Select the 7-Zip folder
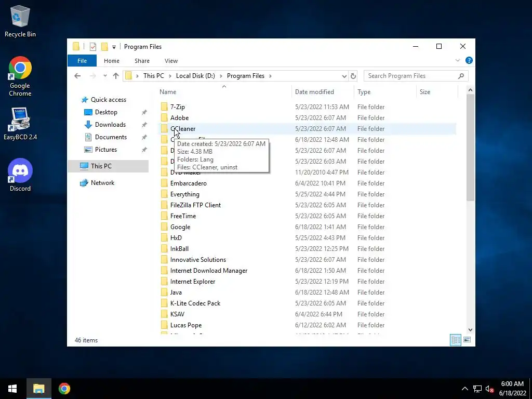This screenshot has width=532, height=399. coord(308,107)
